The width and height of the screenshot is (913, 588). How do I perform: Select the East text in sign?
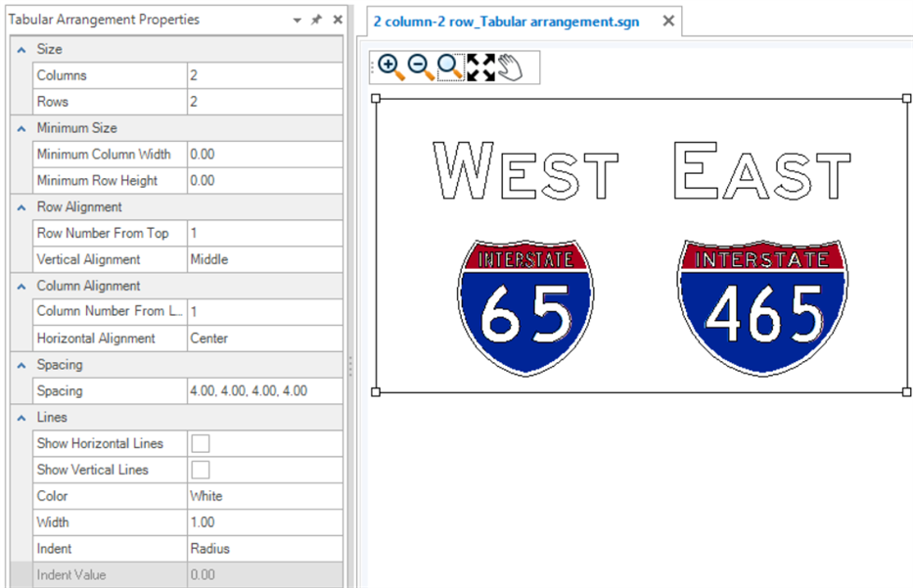click(762, 170)
